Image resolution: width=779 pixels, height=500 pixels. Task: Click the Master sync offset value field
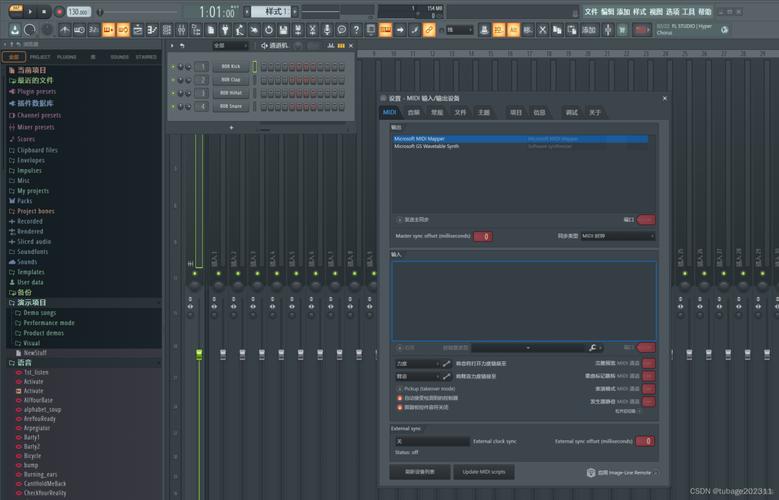click(x=483, y=236)
